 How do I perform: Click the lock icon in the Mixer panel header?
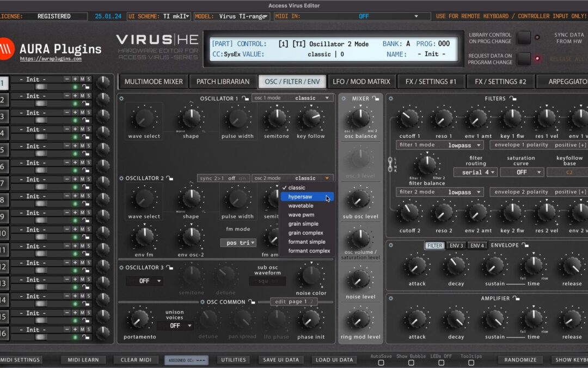click(x=376, y=99)
